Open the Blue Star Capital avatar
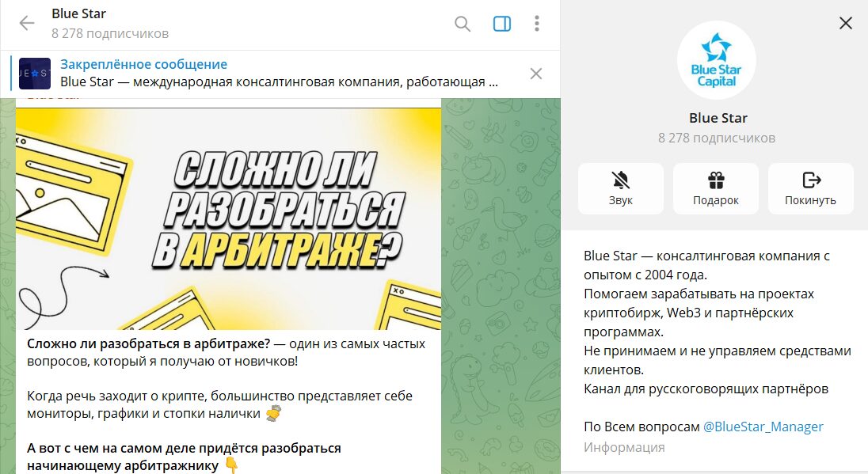The height and width of the screenshot is (474, 868). pos(717,60)
